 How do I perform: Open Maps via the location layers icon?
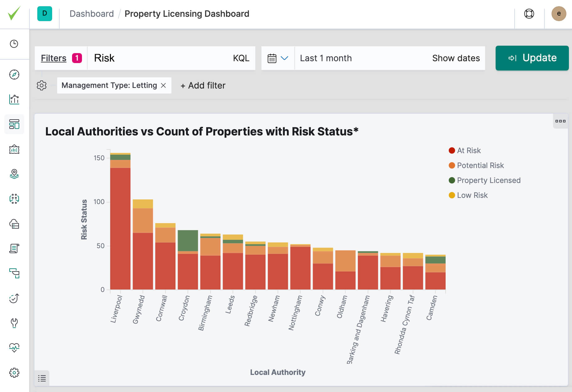pyautogui.click(x=14, y=174)
